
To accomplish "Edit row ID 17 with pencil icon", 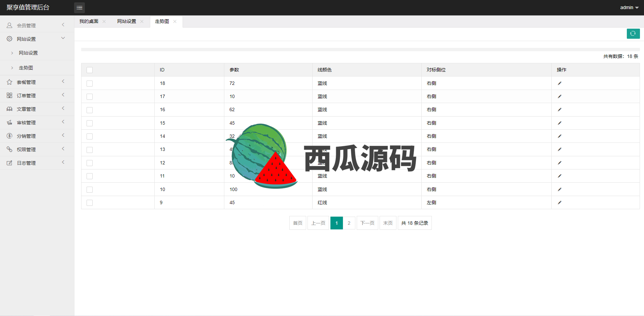I will coord(559,96).
